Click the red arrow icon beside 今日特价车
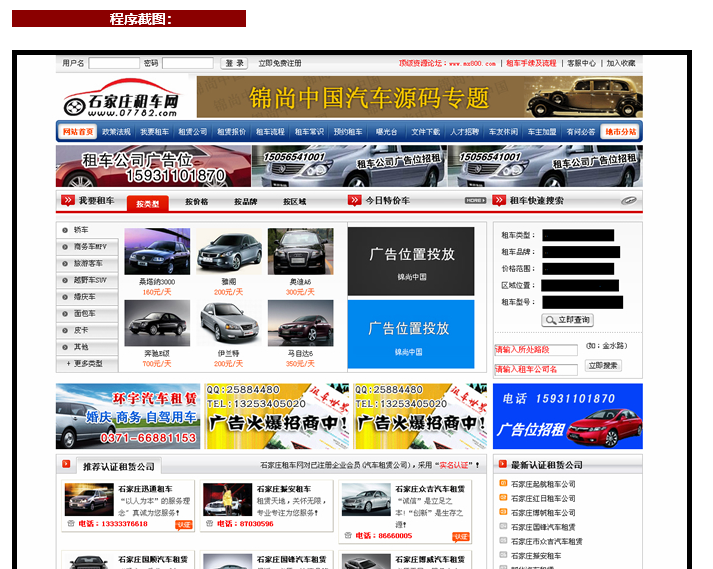This screenshot has width=713, height=569. (354, 200)
